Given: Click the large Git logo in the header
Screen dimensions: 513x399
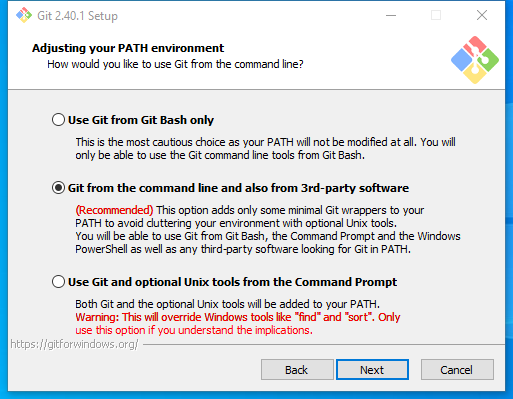Looking at the screenshot, I should [x=475, y=60].
